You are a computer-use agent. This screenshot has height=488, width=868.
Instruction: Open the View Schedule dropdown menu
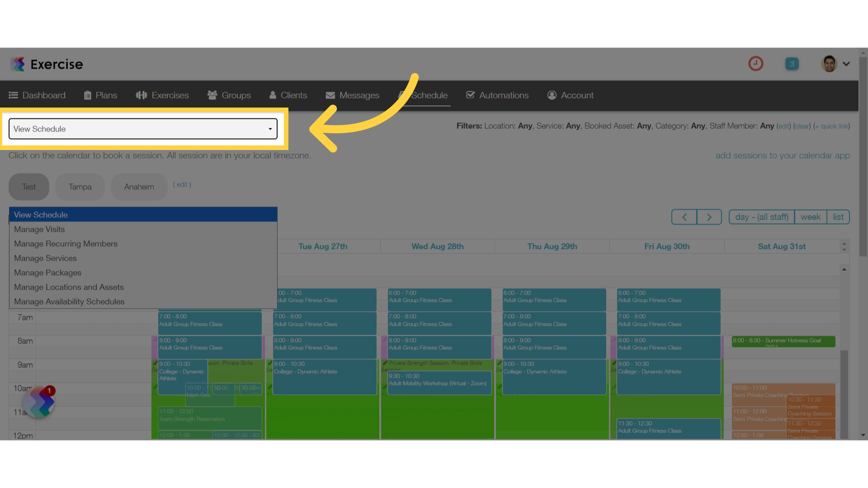tap(142, 129)
